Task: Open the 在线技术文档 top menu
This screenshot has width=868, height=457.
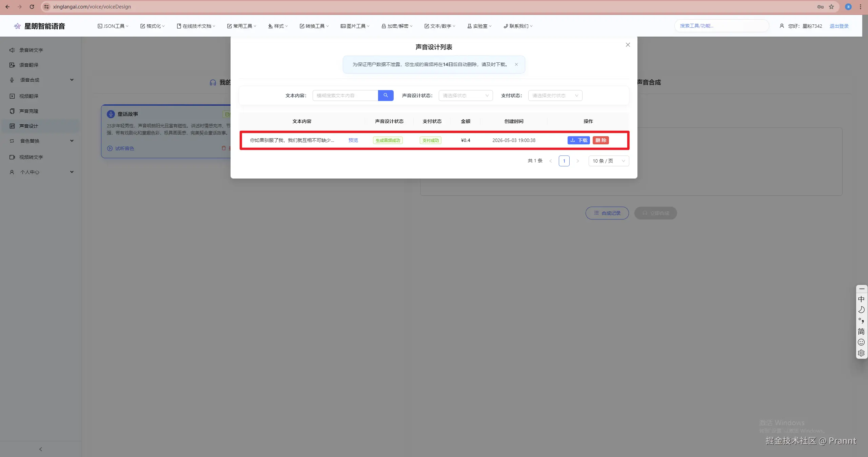Action: [196, 26]
